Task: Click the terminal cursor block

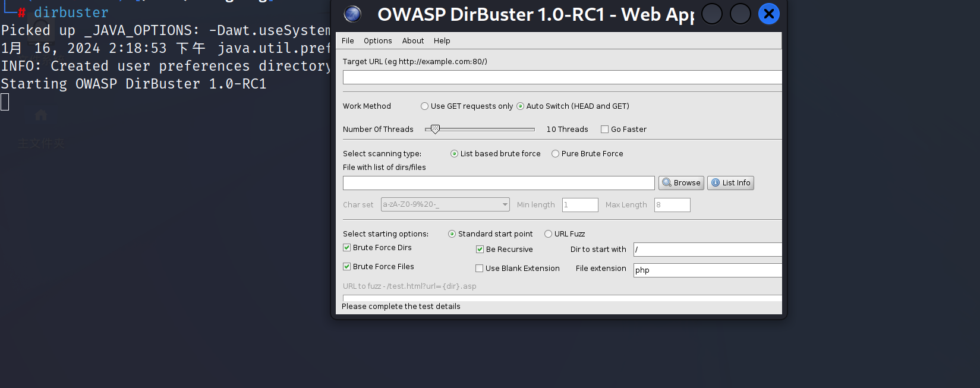Action: pyautogui.click(x=5, y=102)
